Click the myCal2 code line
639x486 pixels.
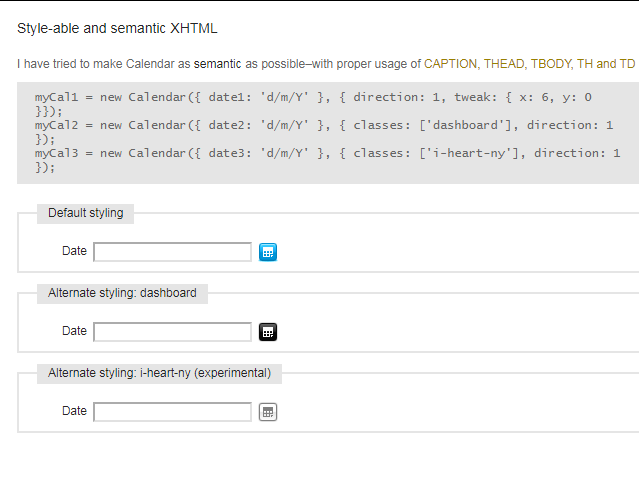[x=324, y=132]
